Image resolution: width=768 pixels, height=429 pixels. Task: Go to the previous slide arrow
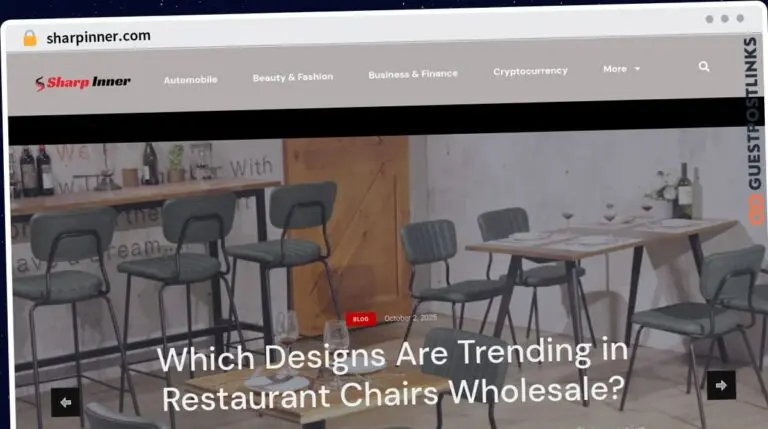(x=65, y=403)
